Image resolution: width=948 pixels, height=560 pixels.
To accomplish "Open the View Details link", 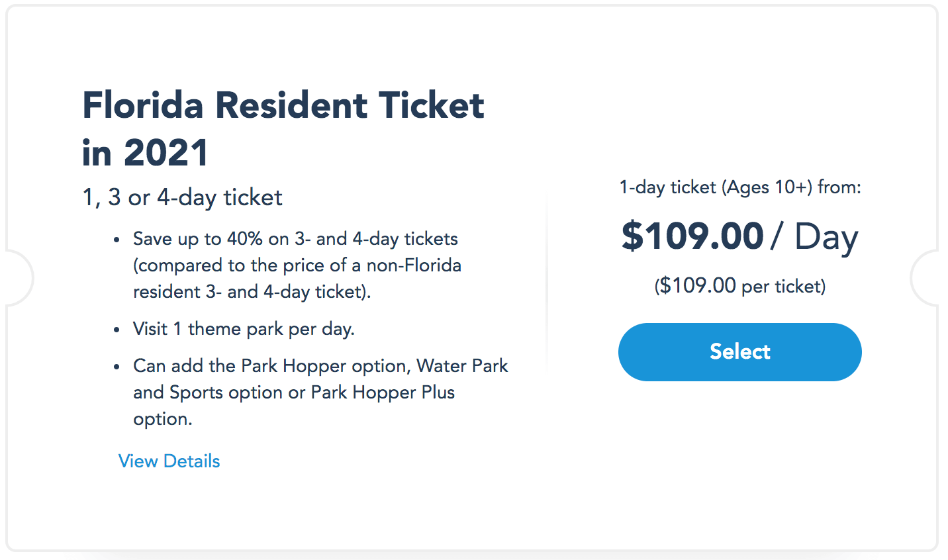I will (169, 461).
